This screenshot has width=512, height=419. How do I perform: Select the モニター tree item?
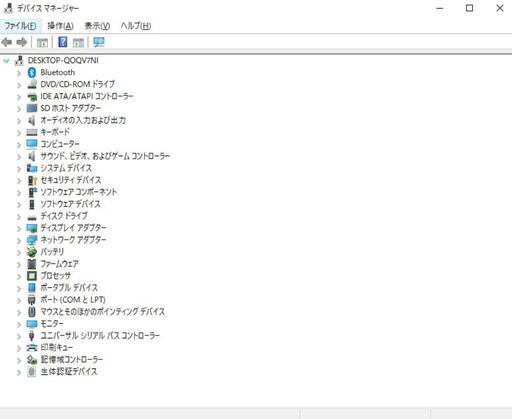click(x=52, y=324)
